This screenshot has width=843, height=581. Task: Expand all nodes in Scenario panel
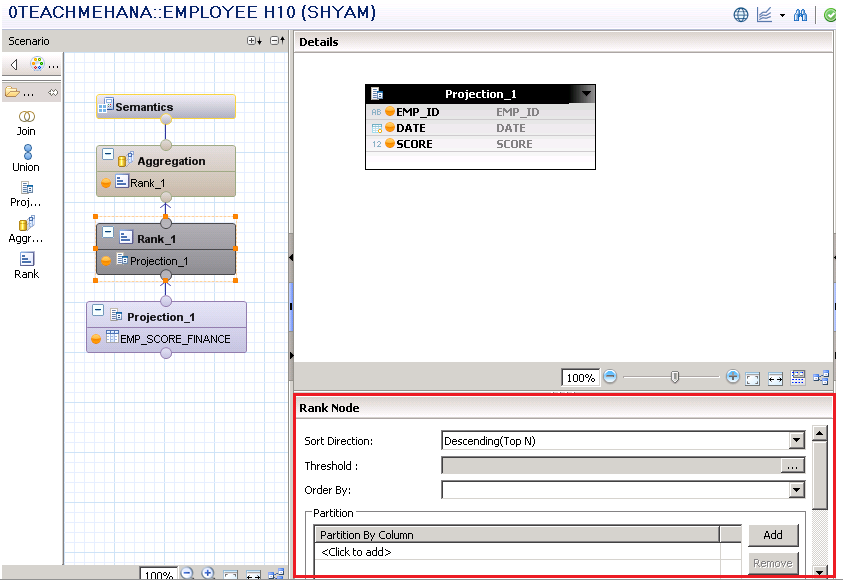pos(254,41)
